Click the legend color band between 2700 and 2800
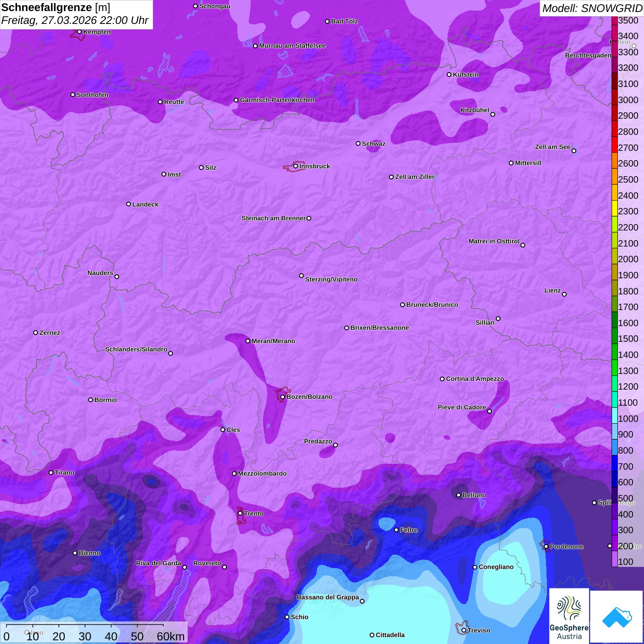Screen dimensions: 644x644 615,144
